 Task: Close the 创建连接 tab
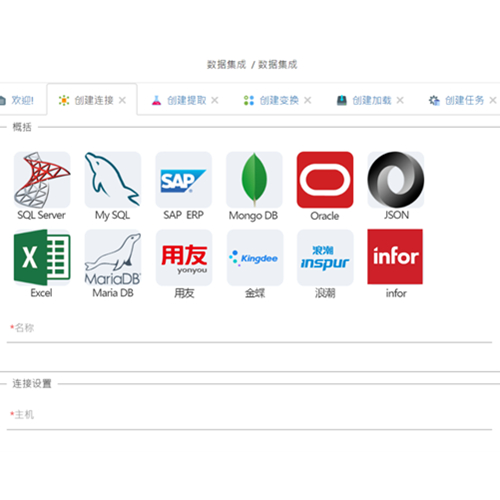[x=122, y=100]
